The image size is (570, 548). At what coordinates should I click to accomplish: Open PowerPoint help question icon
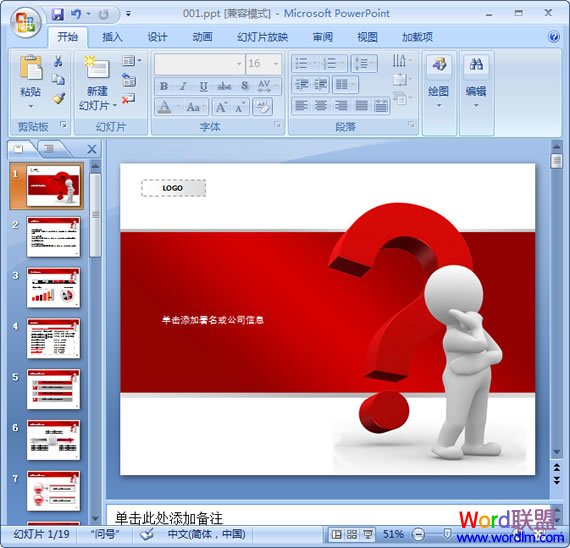pyautogui.click(x=554, y=37)
